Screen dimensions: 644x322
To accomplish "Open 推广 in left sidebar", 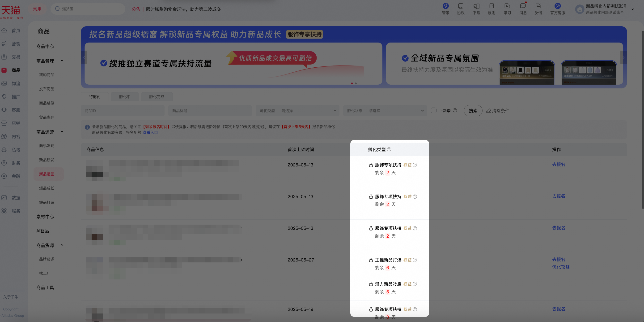I will pos(11,97).
